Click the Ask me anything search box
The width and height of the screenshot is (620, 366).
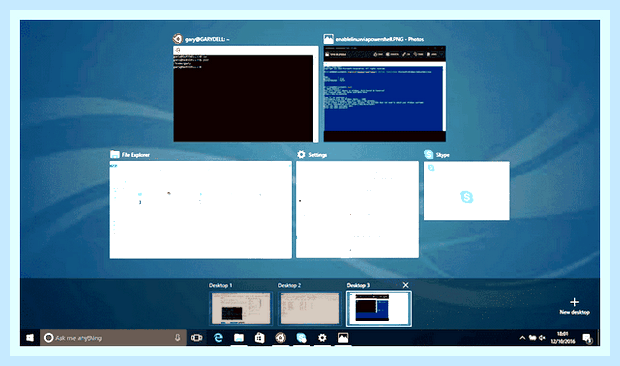coord(113,338)
